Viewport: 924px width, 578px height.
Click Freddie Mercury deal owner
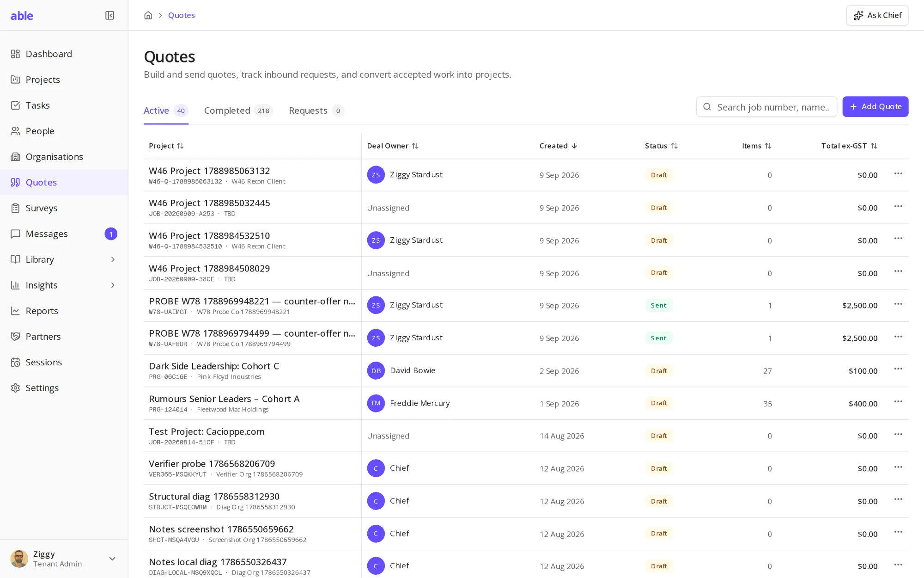pyautogui.click(x=419, y=403)
